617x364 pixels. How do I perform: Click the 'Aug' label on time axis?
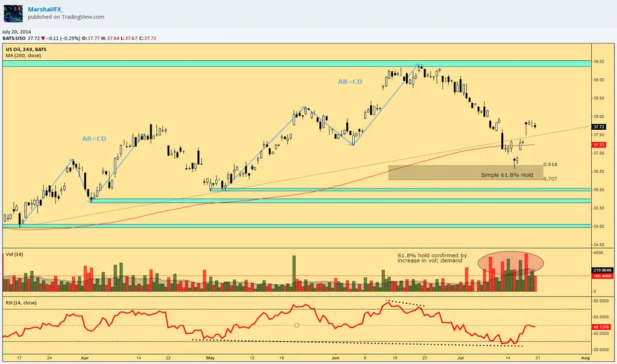coord(585,357)
